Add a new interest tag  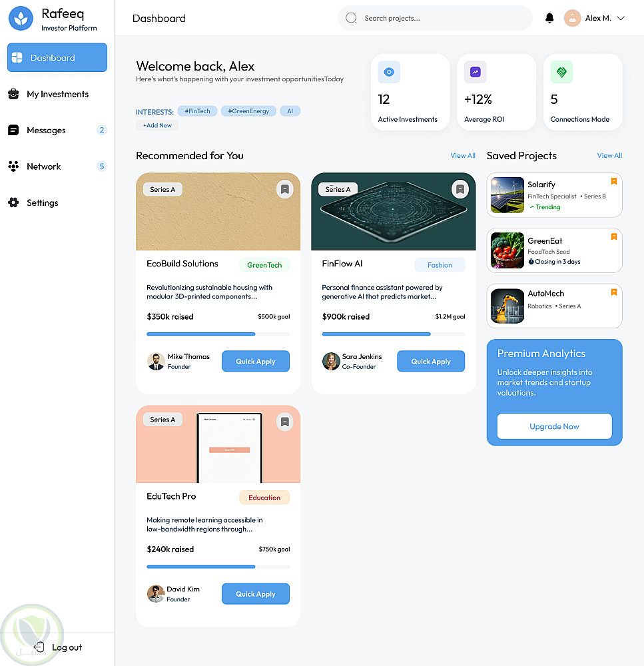pyautogui.click(x=157, y=125)
